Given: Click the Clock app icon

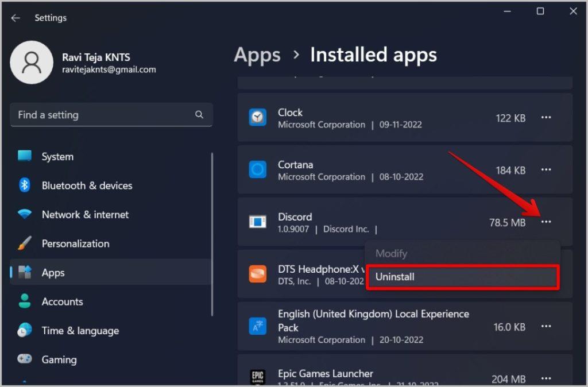Looking at the screenshot, I should [x=258, y=117].
